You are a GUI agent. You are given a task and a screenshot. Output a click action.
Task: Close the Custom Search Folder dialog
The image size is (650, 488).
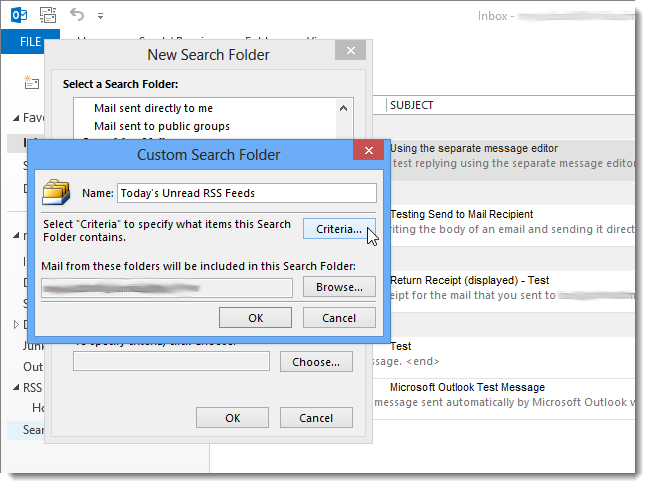369,150
